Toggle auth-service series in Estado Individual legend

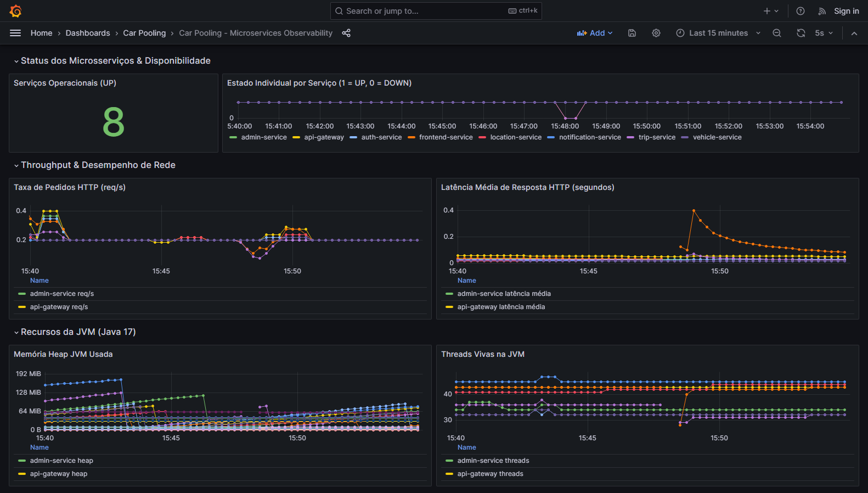(381, 137)
